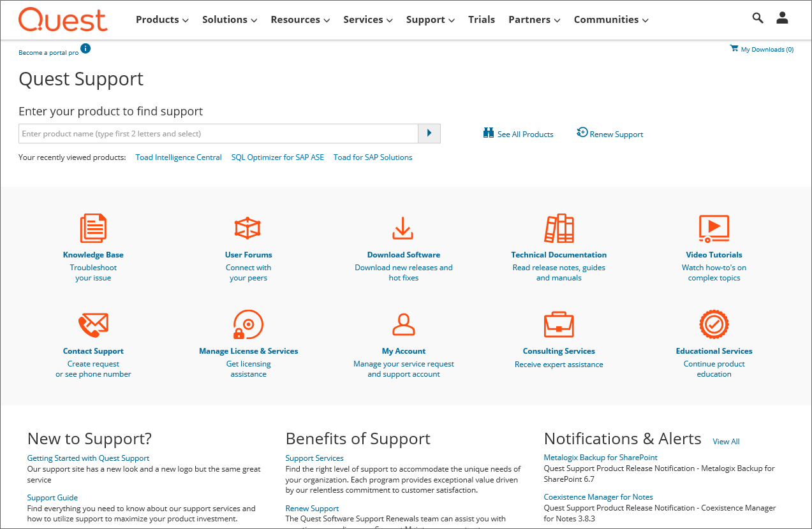Click the Manage License & Services title link
The width and height of the screenshot is (812, 529).
click(x=249, y=351)
